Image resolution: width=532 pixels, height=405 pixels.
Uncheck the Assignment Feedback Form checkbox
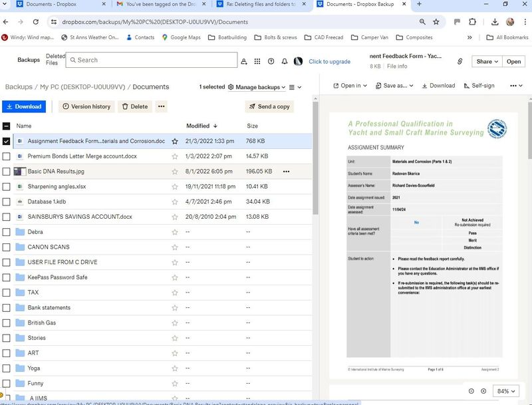(x=7, y=141)
